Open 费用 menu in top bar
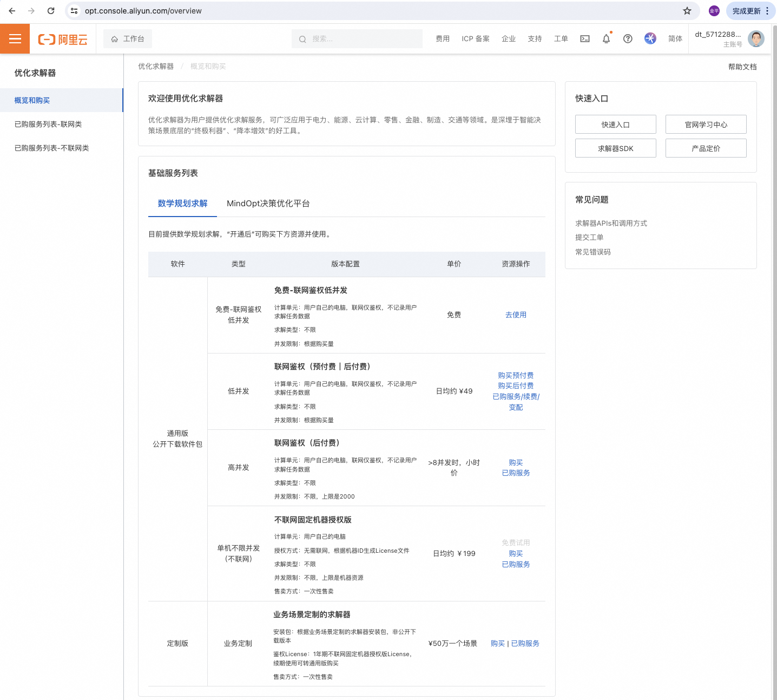Viewport: 777px width, 700px height. tap(443, 39)
